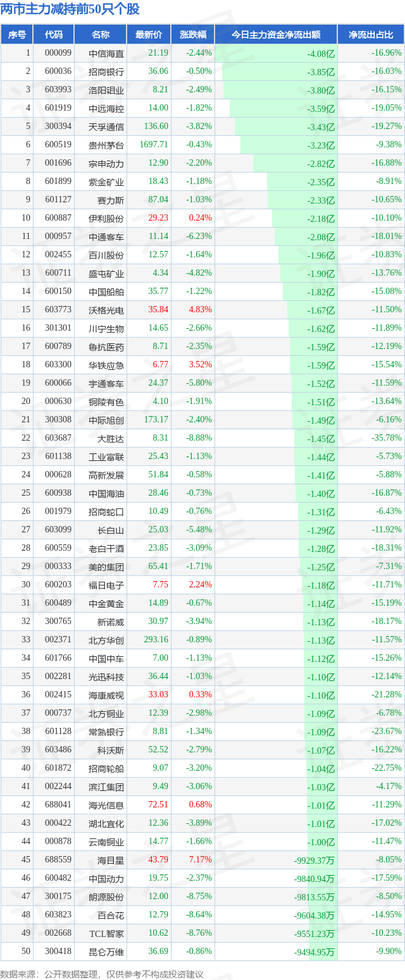Select stock name 科沃斯
This screenshot has height=980, width=405.
111,750
